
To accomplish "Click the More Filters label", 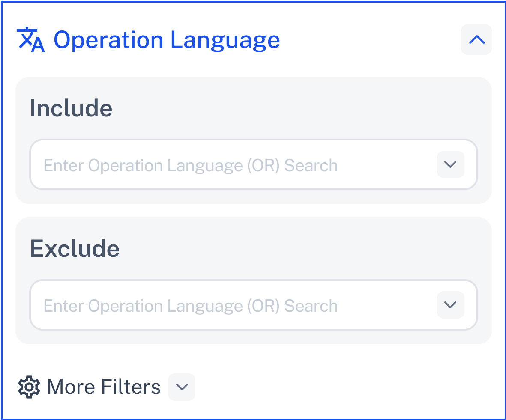I will tap(104, 387).
